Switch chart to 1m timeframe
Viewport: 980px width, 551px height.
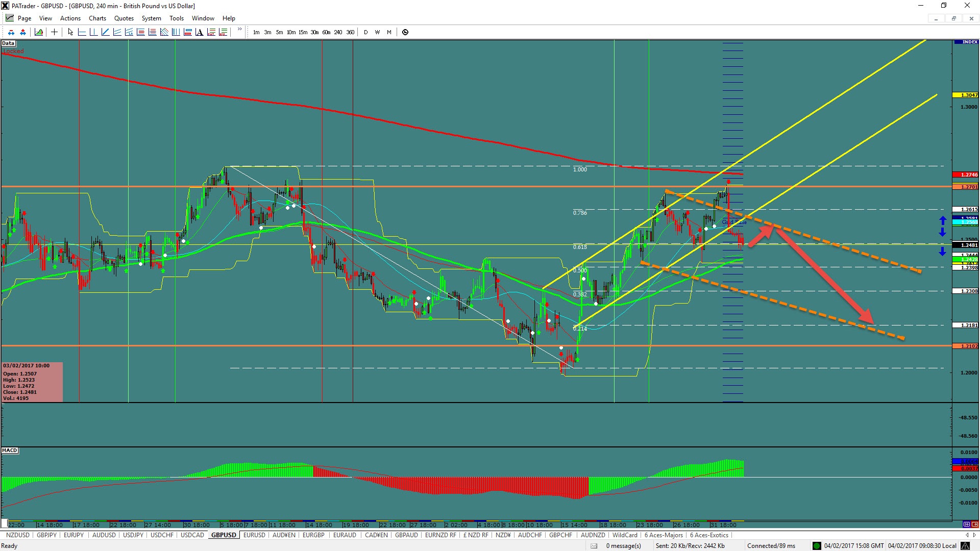coord(256,32)
